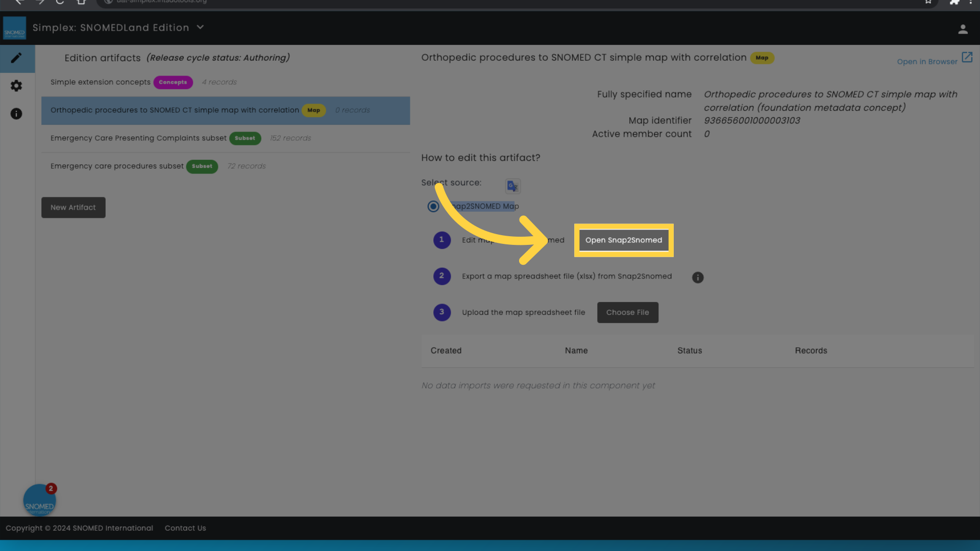
Task: Select Emergency care procedures subset row
Action: [226, 167]
